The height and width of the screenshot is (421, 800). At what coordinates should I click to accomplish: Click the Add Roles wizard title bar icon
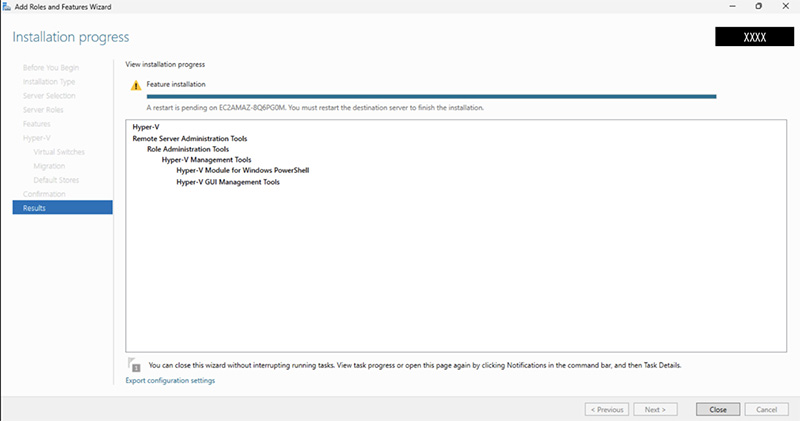click(7, 7)
